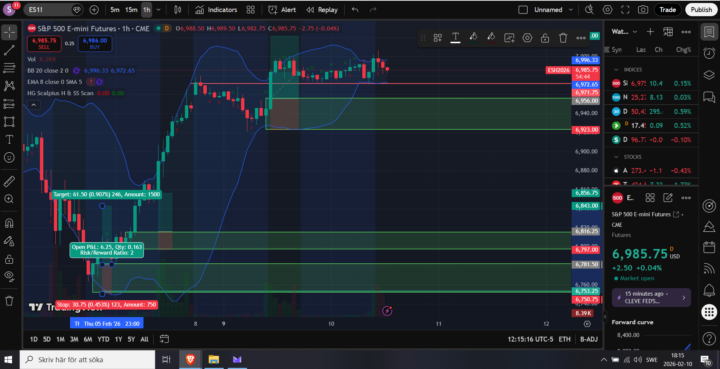Open the forecasting and measurement tools
The image size is (720, 369).
coord(9,104)
